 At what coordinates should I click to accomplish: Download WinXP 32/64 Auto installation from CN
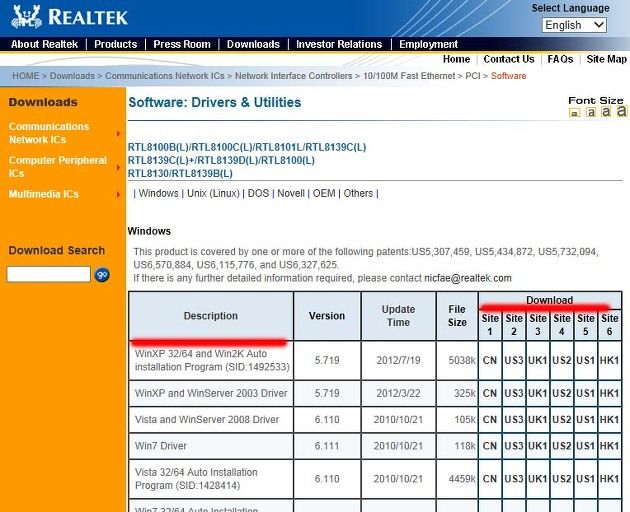click(490, 360)
